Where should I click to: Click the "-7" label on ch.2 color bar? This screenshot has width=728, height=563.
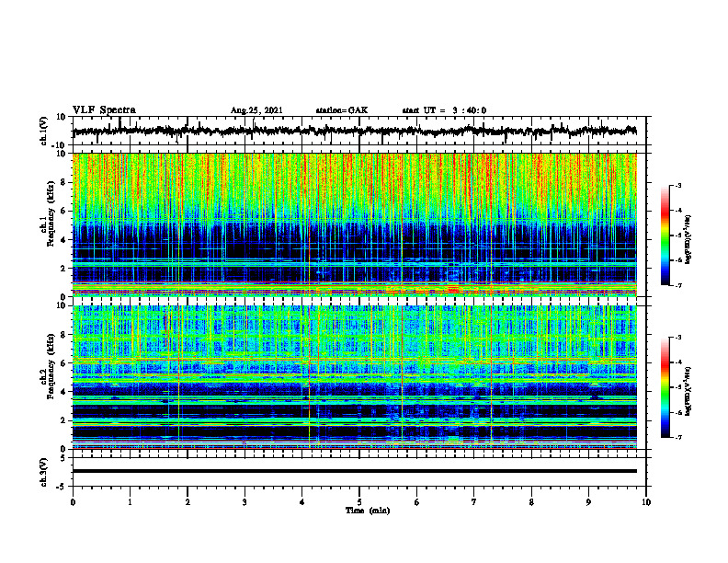tap(677, 437)
